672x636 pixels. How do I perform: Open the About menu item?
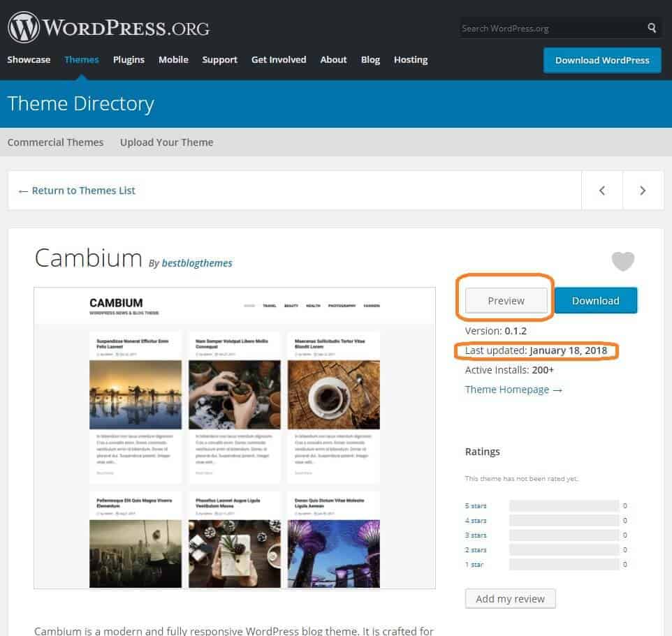coord(333,60)
